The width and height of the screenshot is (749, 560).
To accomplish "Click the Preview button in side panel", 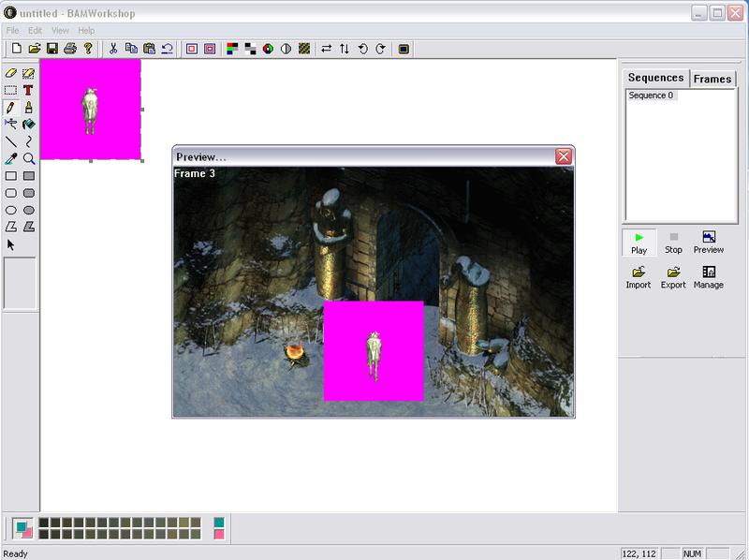I will [709, 243].
